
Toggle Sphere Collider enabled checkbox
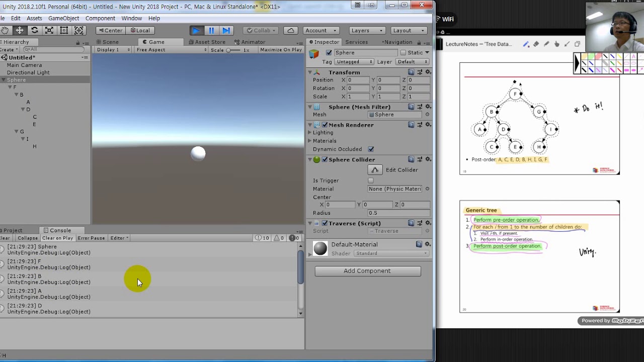(325, 159)
